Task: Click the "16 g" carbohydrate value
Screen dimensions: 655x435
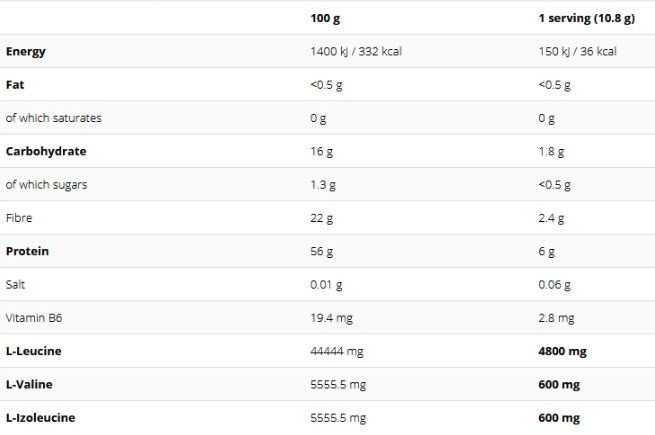Action: click(x=321, y=151)
